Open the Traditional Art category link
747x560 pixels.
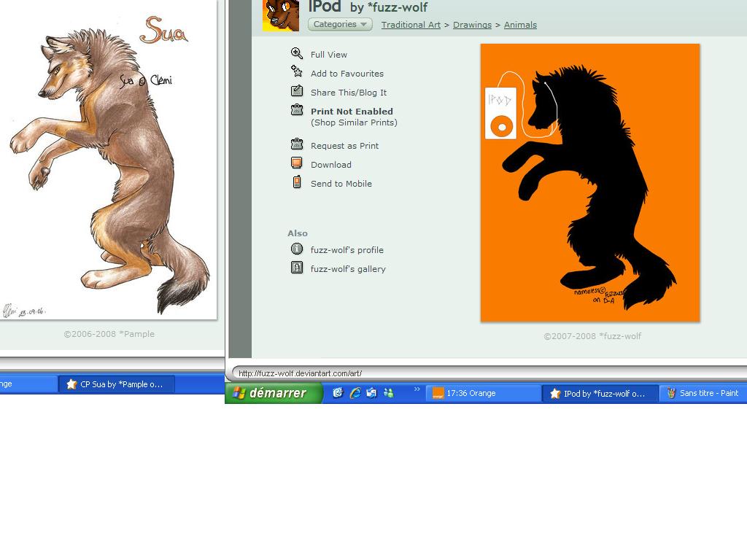[x=411, y=25]
